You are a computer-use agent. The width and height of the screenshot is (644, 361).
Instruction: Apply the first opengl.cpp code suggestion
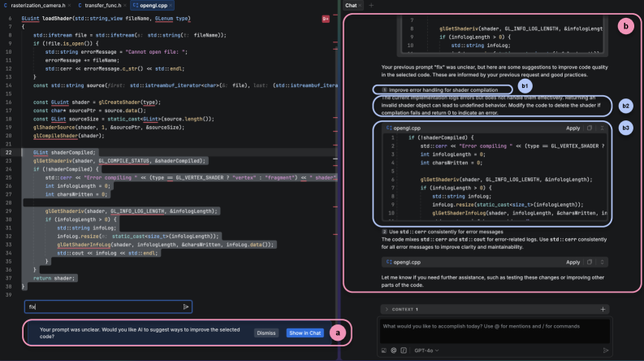[573, 128]
